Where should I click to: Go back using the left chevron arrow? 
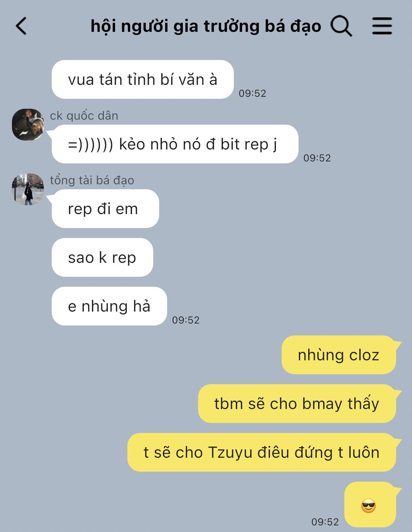(x=21, y=26)
